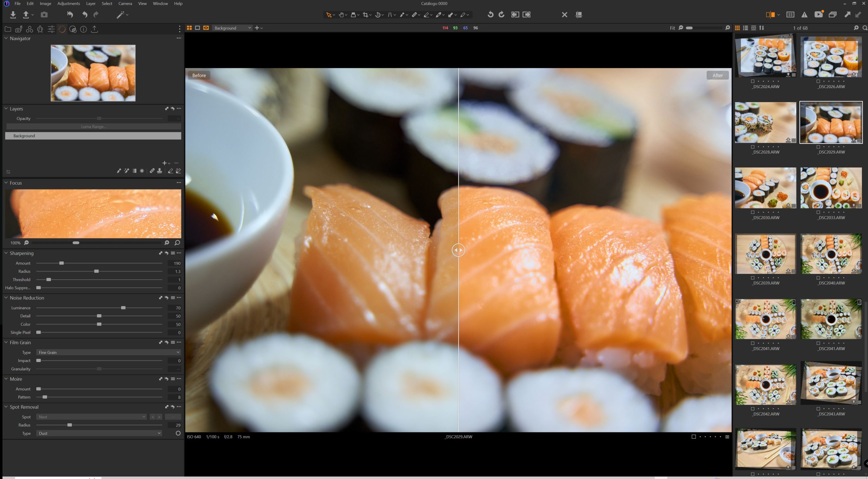Click the Sharpening Amount slider handle
The height and width of the screenshot is (479, 868).
coord(61,263)
